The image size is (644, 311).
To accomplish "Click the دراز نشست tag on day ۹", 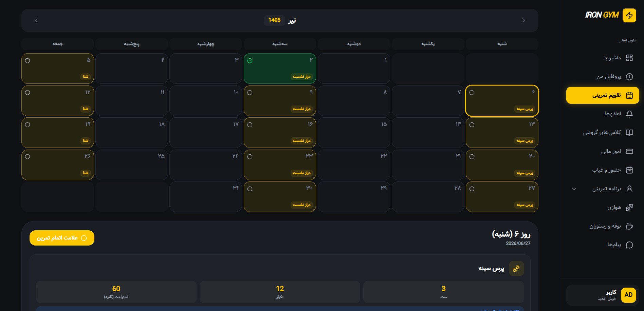I will point(302,109).
